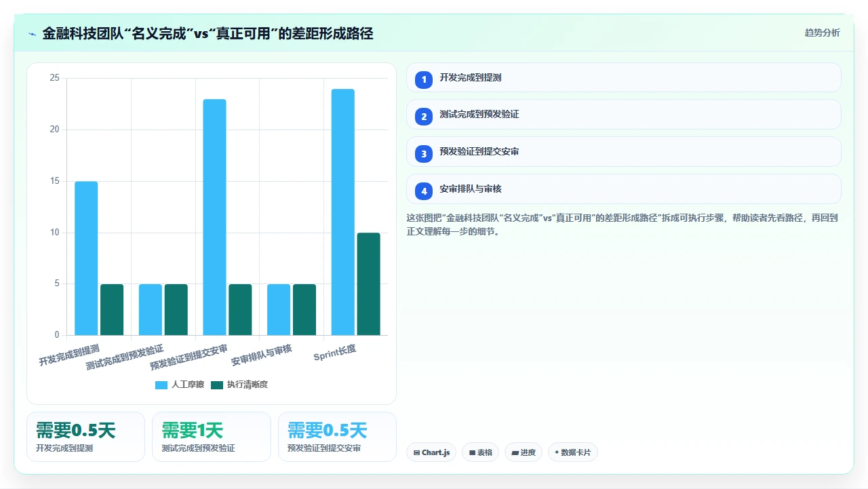Click the Chart.js tag icon
This screenshot has height=489, width=868.
[x=416, y=452]
